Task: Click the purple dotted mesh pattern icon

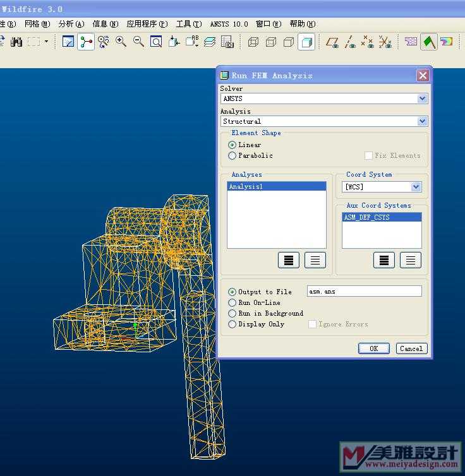Action: 411,41
